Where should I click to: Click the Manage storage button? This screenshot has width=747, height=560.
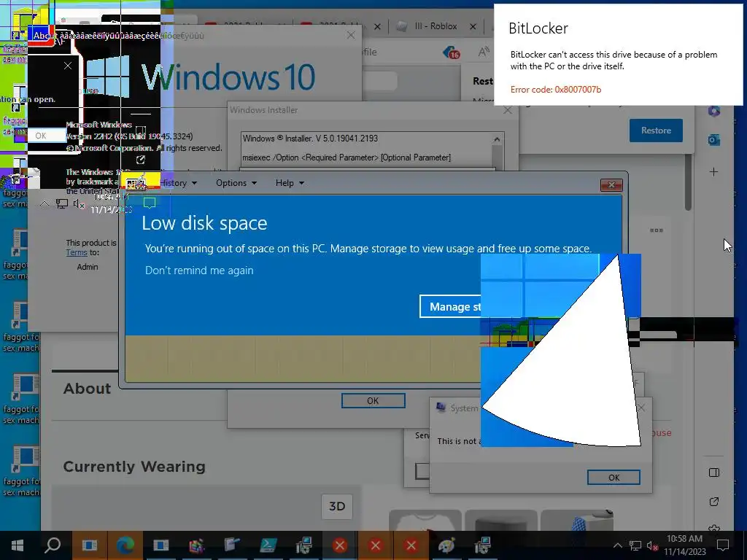[450, 307]
